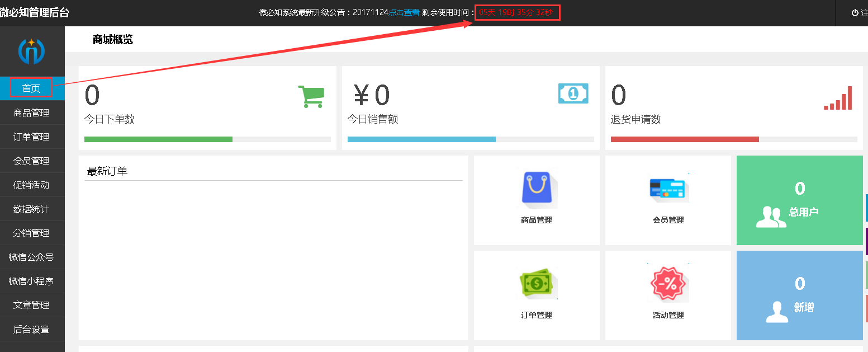Click the banknote icon beside today's sales
The image size is (868, 352).
pos(573,93)
